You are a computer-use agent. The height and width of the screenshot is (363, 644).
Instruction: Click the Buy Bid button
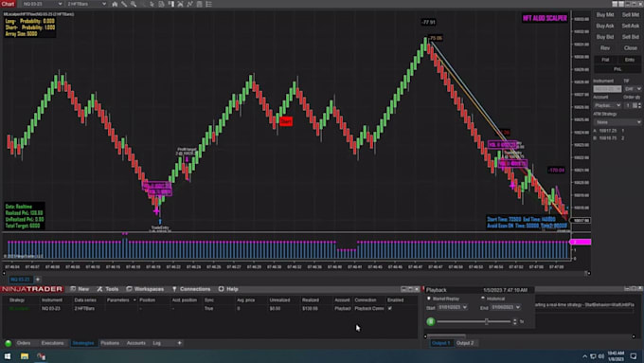pyautogui.click(x=605, y=37)
